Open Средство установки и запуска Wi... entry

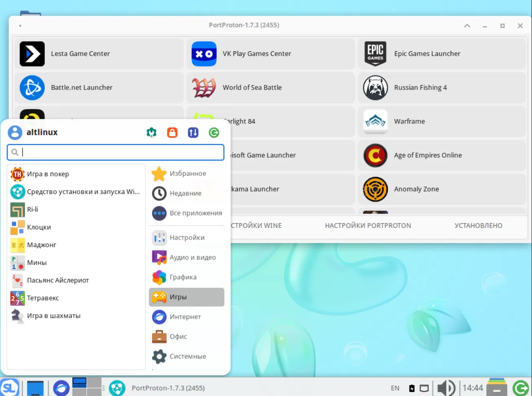click(76, 191)
